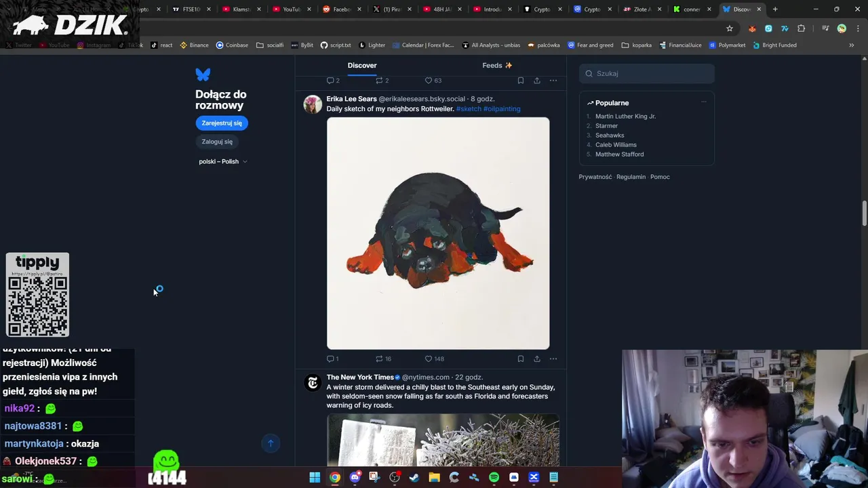Switch to the Facebook browser tab
Image resolution: width=868 pixels, height=488 pixels.
341,9
